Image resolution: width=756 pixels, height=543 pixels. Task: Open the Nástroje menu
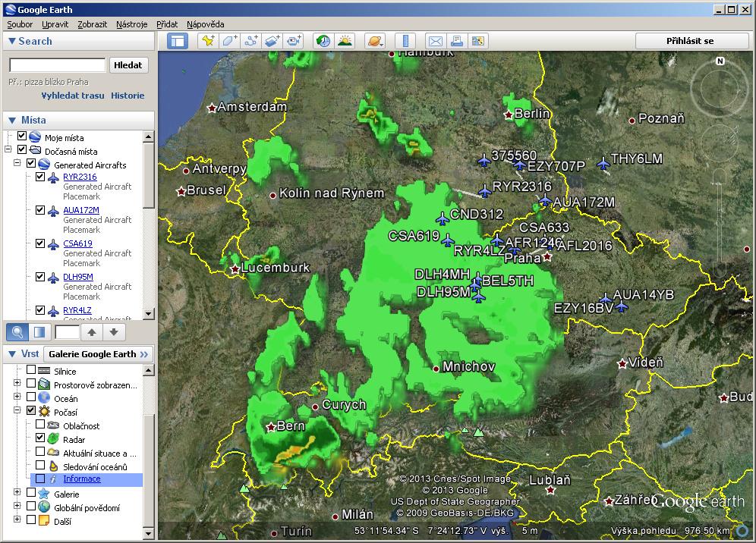click(x=131, y=24)
